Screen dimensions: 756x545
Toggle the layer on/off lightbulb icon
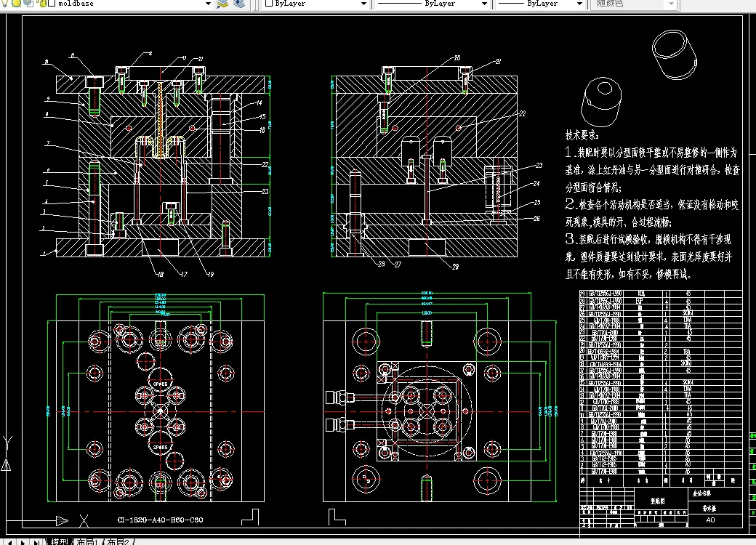[6, 4]
